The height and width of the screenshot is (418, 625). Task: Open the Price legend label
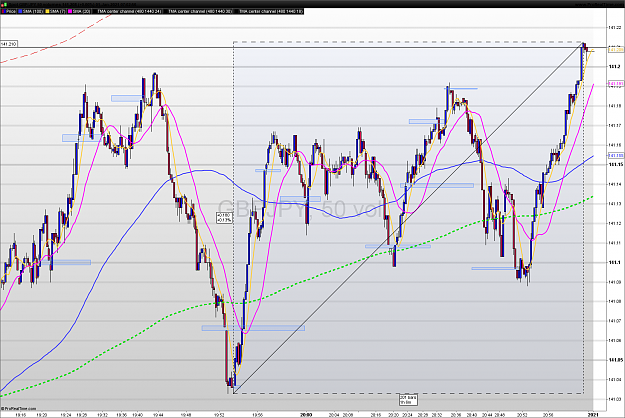11,11
